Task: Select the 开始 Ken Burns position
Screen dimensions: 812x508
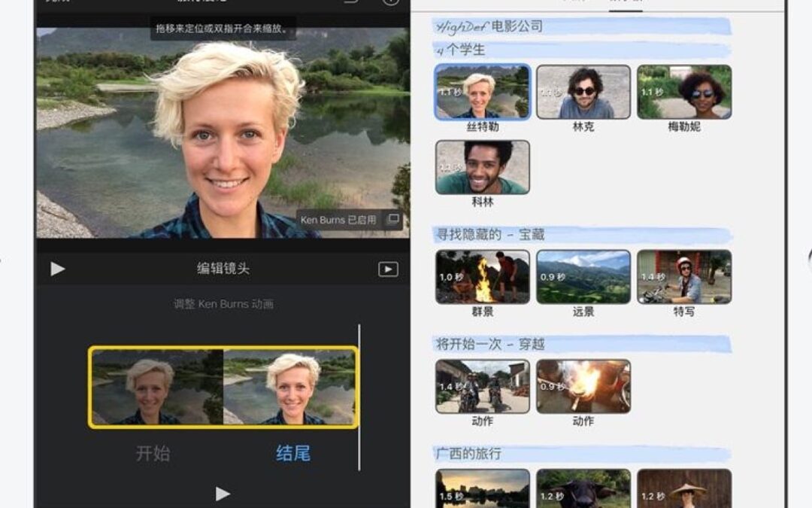Action: click(x=153, y=454)
